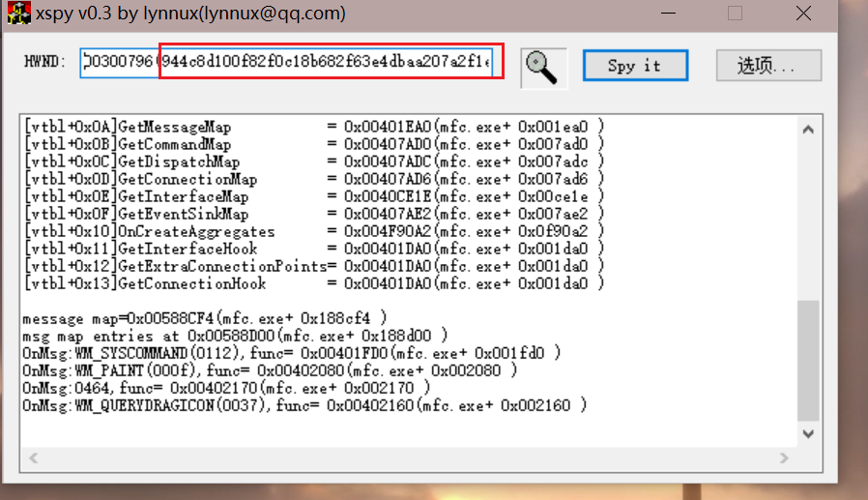
Task: Click the message map=0x00588CF4 line
Action: [204, 318]
